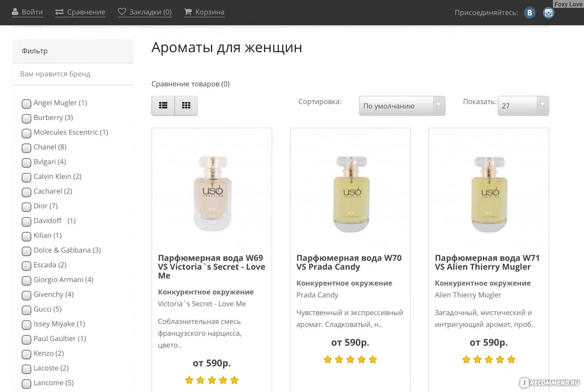Open the Instagram icon link
The height and width of the screenshot is (392, 584).
[x=548, y=13]
